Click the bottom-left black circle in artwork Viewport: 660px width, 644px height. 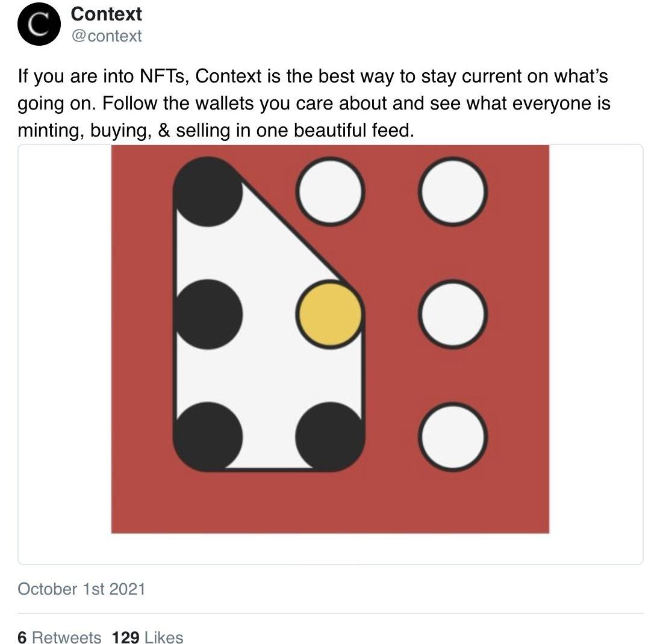(x=207, y=436)
